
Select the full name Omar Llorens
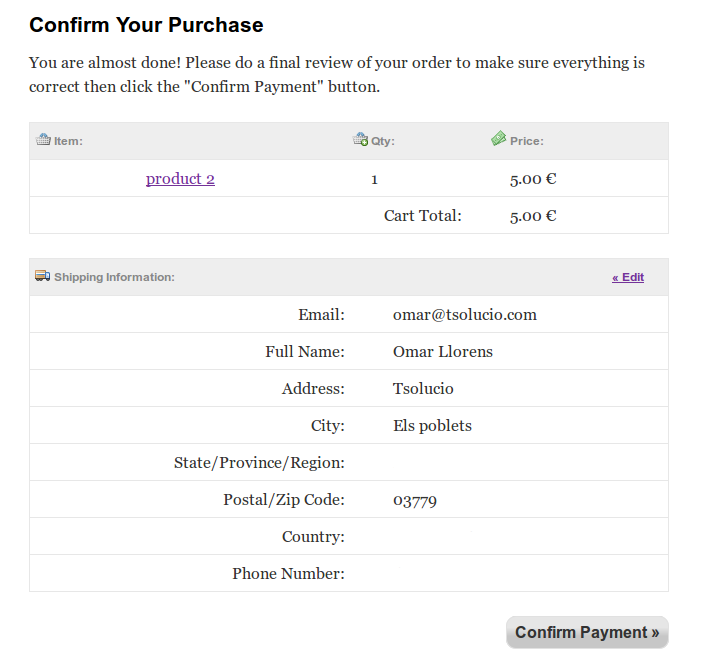tap(443, 352)
